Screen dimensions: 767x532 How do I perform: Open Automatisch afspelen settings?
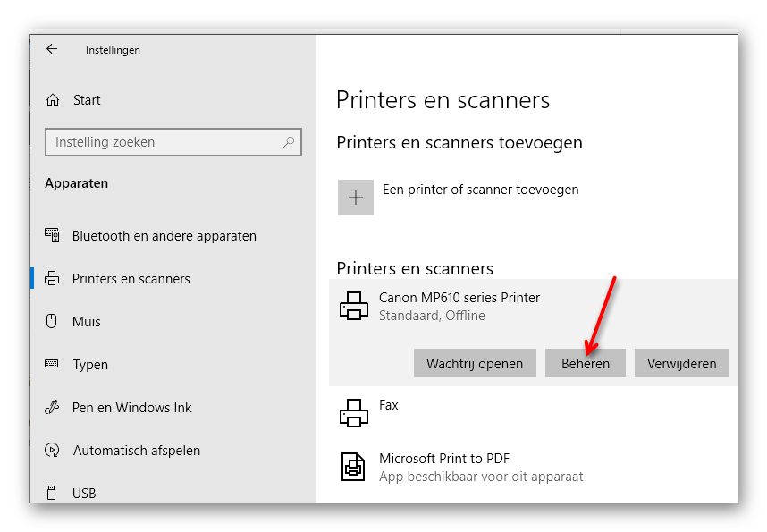pyautogui.click(x=137, y=451)
